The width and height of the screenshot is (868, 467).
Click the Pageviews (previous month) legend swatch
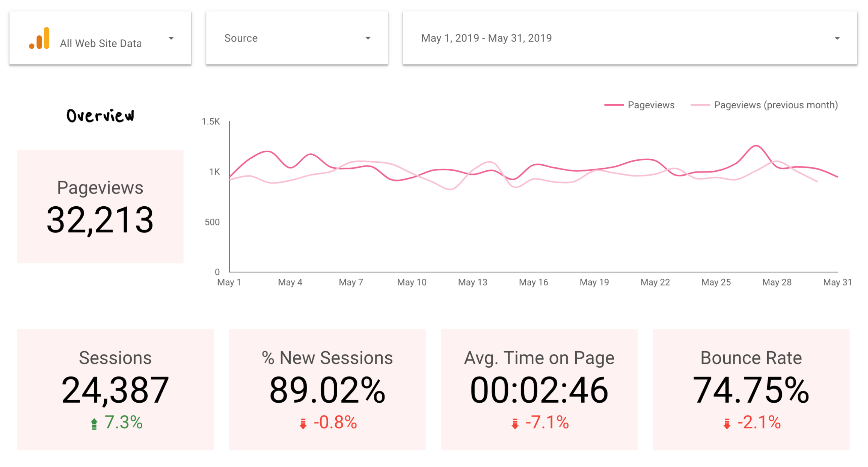(700, 105)
